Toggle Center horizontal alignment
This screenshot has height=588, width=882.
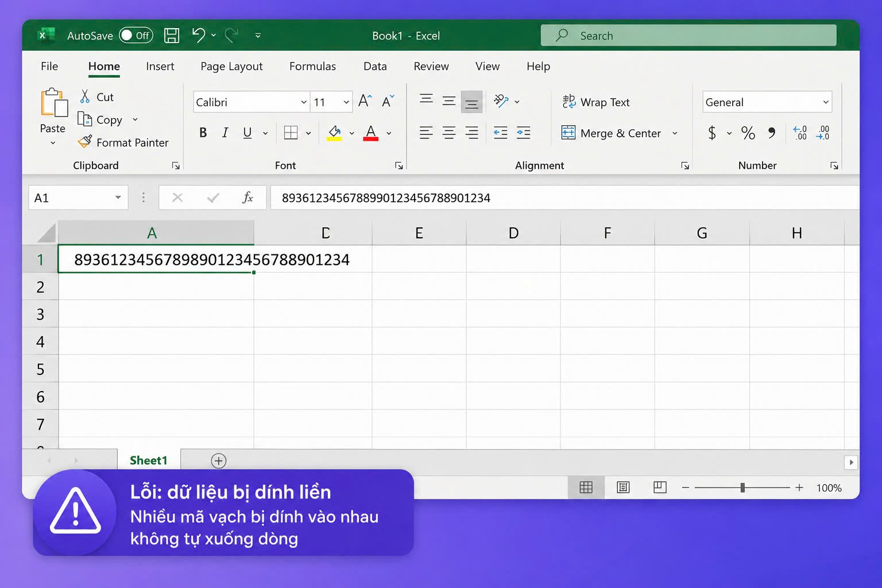(449, 133)
